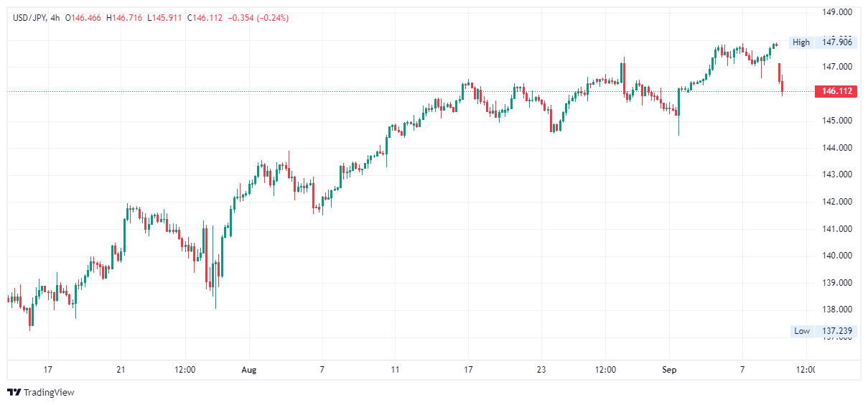Click the 21 date on time axis
The width and height of the screenshot is (868, 405).
point(121,370)
